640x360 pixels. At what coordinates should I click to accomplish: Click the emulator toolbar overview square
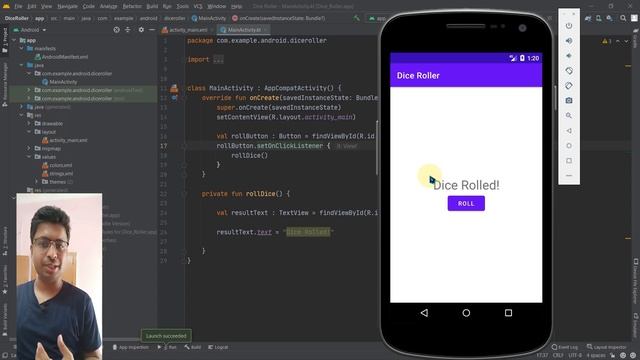[569, 160]
